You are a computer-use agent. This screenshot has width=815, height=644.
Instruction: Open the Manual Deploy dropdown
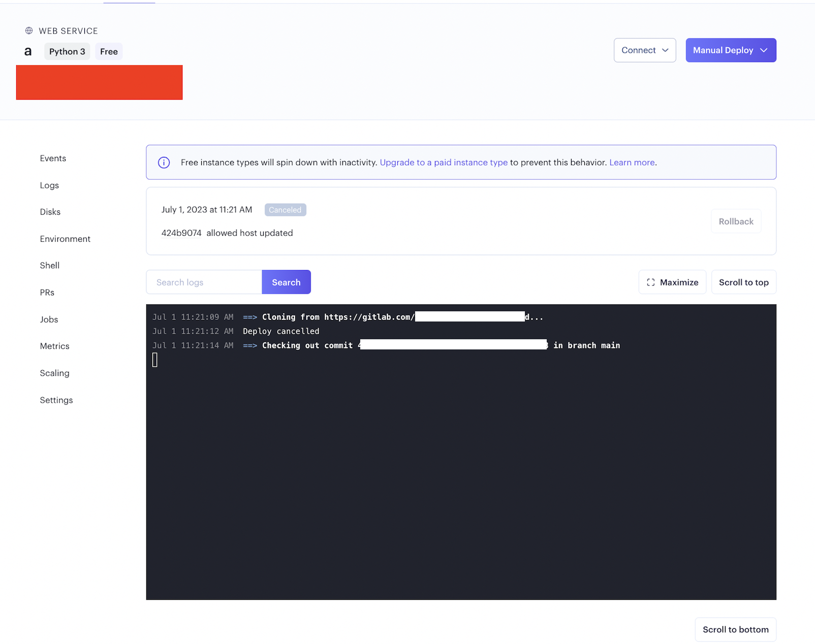[731, 50]
